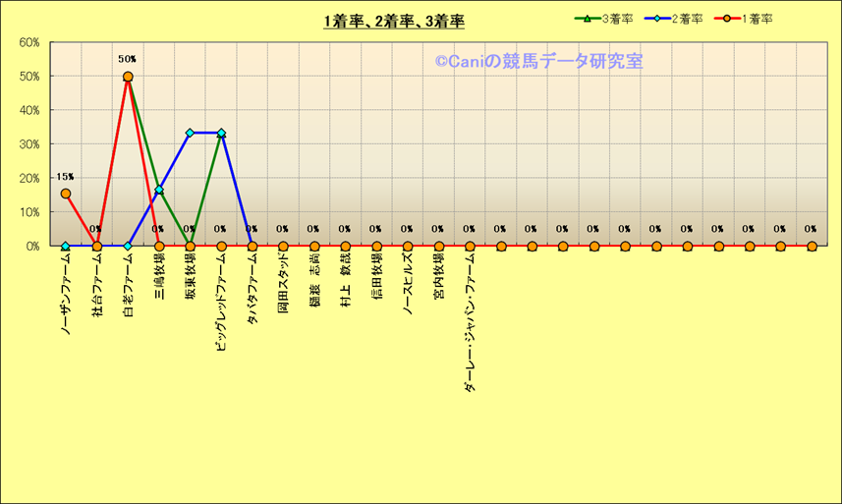
Task: Click the blue diamond above 三嶋牧場
Action: (x=159, y=190)
